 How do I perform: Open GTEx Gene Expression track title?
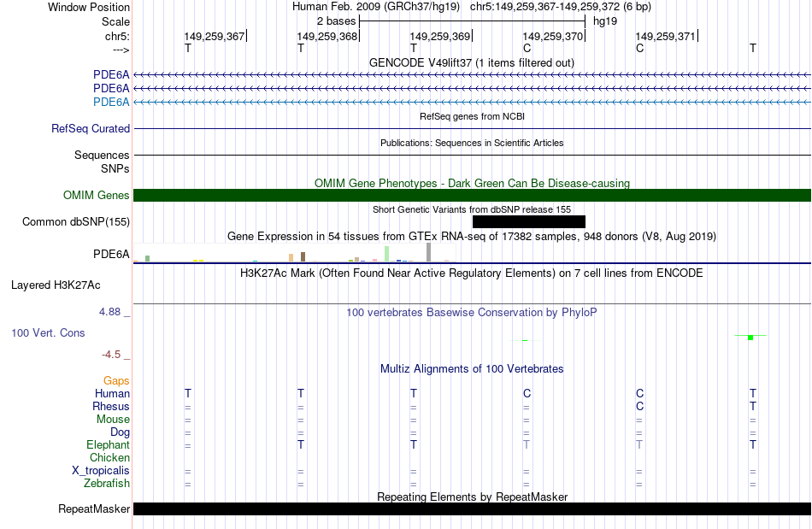click(472, 237)
